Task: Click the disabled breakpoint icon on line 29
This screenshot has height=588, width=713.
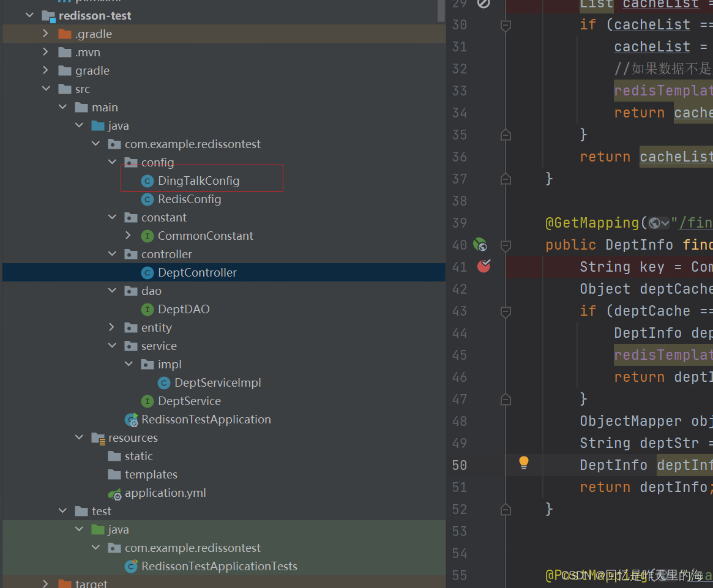Action: coord(484,4)
